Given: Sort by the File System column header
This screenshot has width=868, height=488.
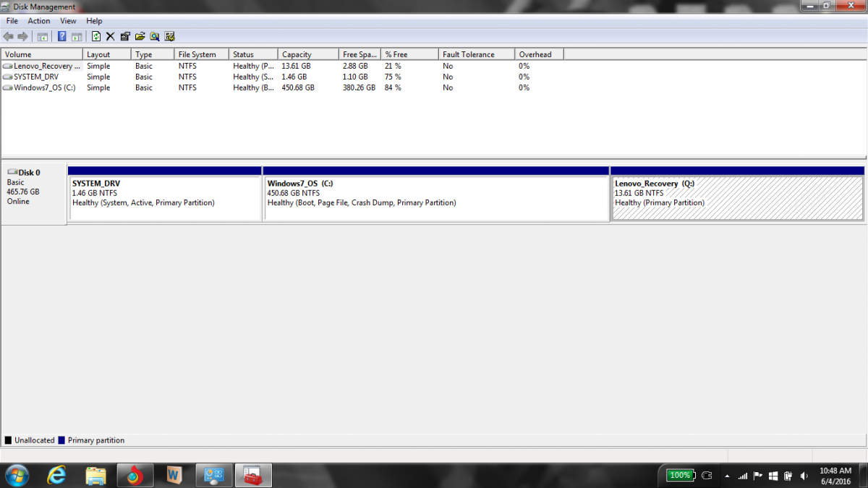Looking at the screenshot, I should click(202, 54).
